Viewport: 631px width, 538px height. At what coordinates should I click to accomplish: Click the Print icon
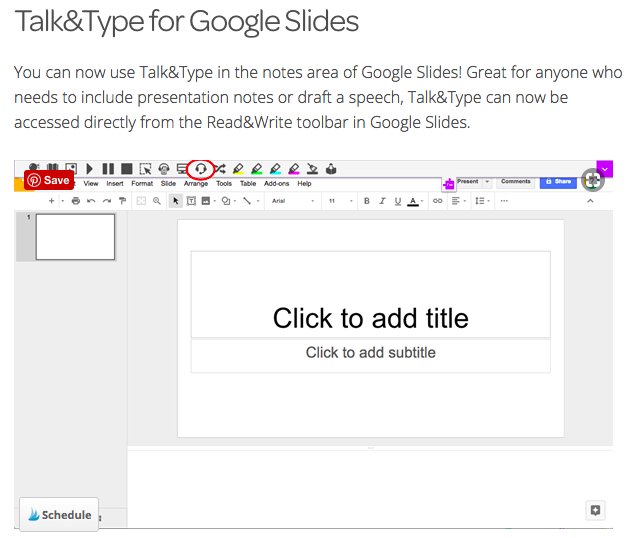76,201
